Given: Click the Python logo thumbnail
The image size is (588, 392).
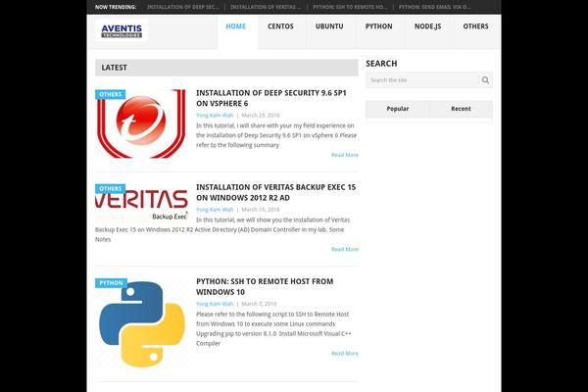Looking at the screenshot, I should tap(141, 323).
